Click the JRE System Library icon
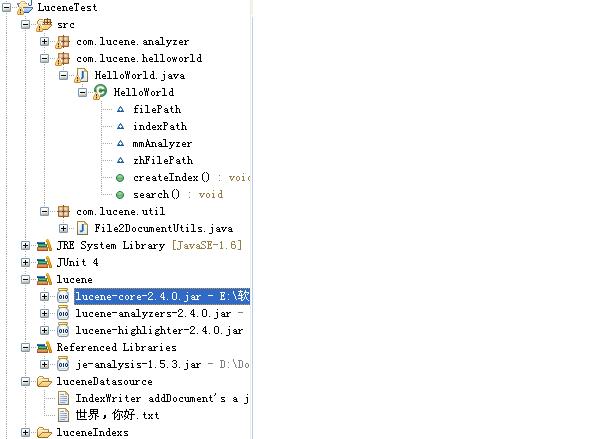This screenshot has height=439, width=595. point(44,245)
